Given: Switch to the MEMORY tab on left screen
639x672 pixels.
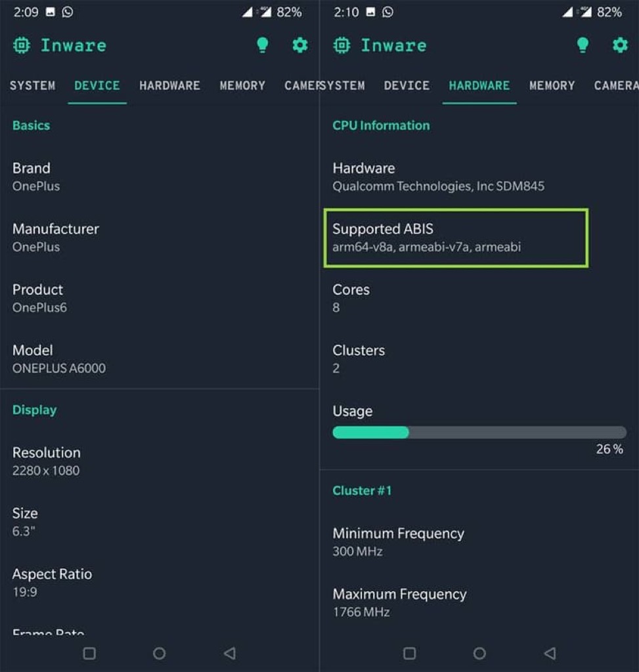Looking at the screenshot, I should pos(242,85).
